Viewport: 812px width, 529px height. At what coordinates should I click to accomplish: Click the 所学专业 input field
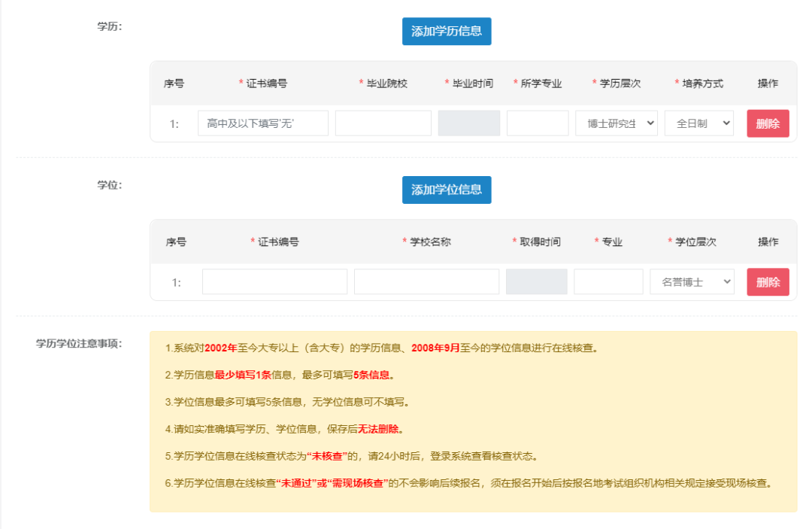coord(538,123)
